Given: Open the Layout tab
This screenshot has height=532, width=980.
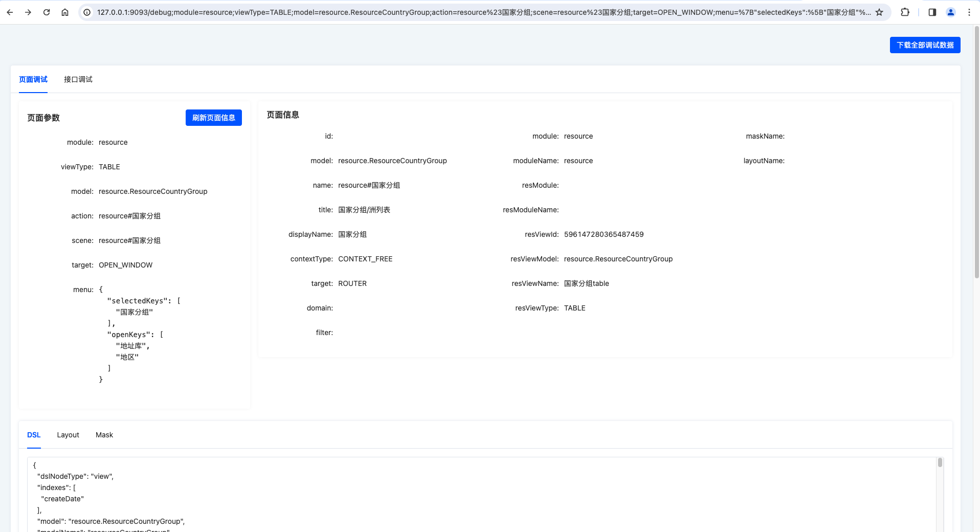Looking at the screenshot, I should 68,435.
